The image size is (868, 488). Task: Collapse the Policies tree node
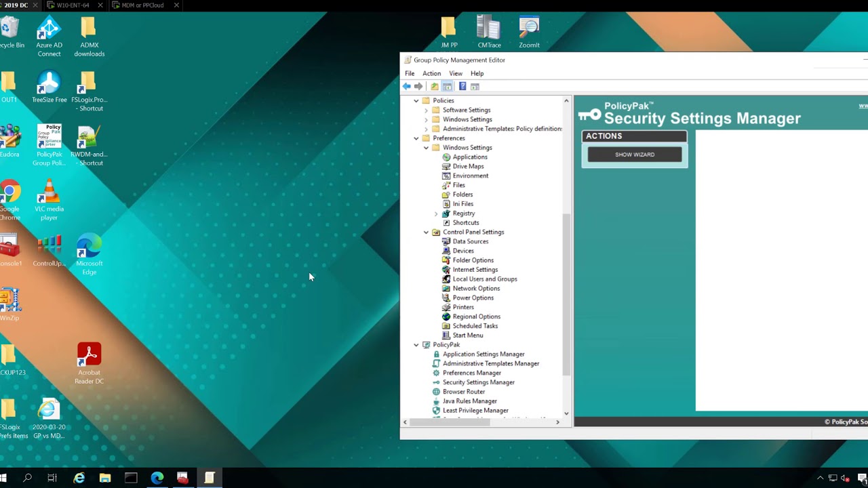click(x=416, y=101)
